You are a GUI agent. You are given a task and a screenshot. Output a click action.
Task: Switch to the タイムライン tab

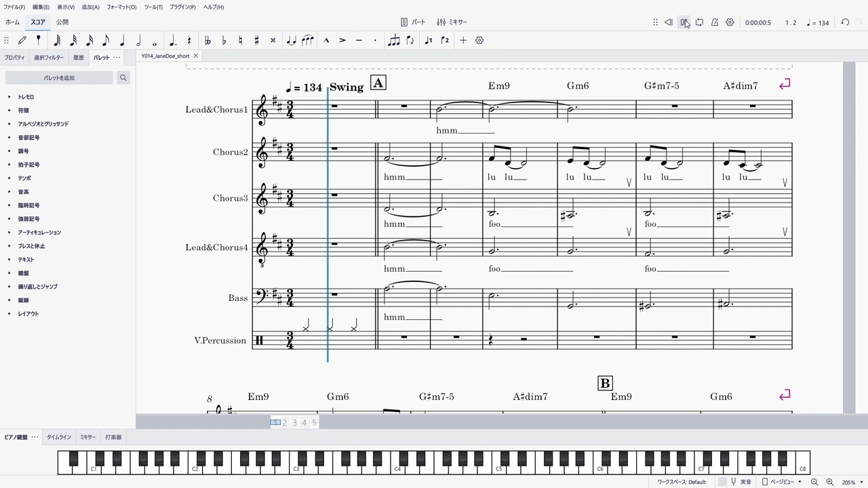pos(58,437)
